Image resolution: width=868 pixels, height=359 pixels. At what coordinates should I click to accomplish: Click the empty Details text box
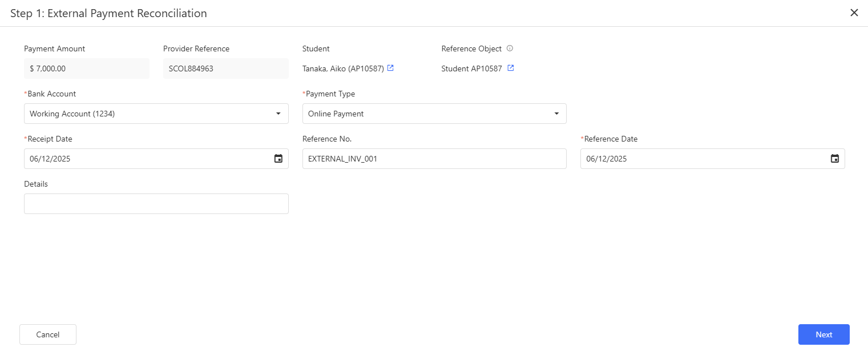pos(156,204)
